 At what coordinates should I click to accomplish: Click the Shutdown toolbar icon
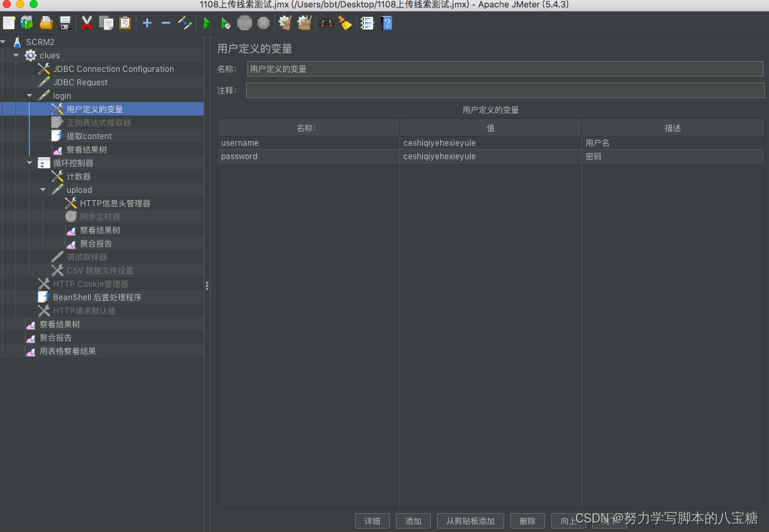pyautogui.click(x=264, y=23)
